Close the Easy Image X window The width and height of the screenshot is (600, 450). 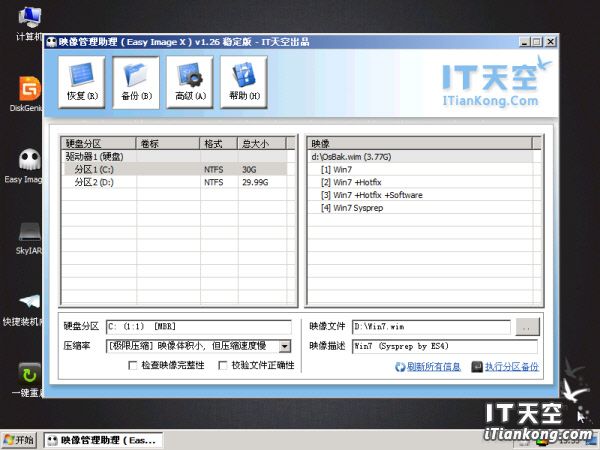[x=550, y=42]
